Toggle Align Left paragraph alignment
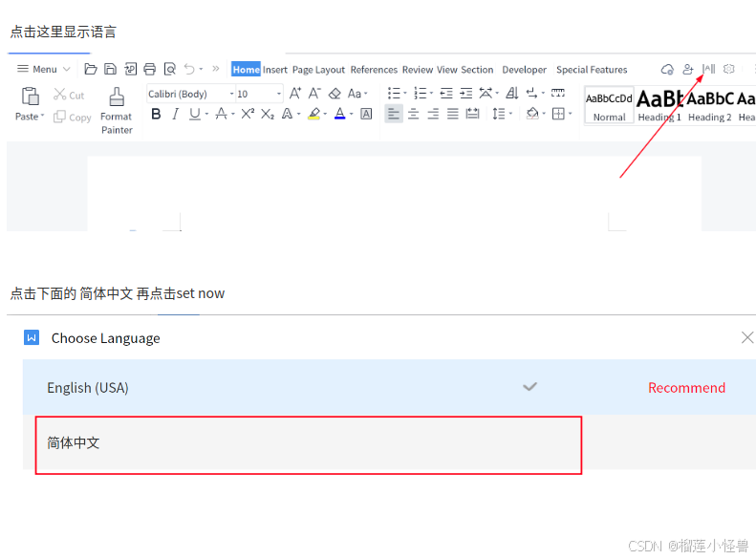Screen dimensions: 756x559 click(x=394, y=115)
